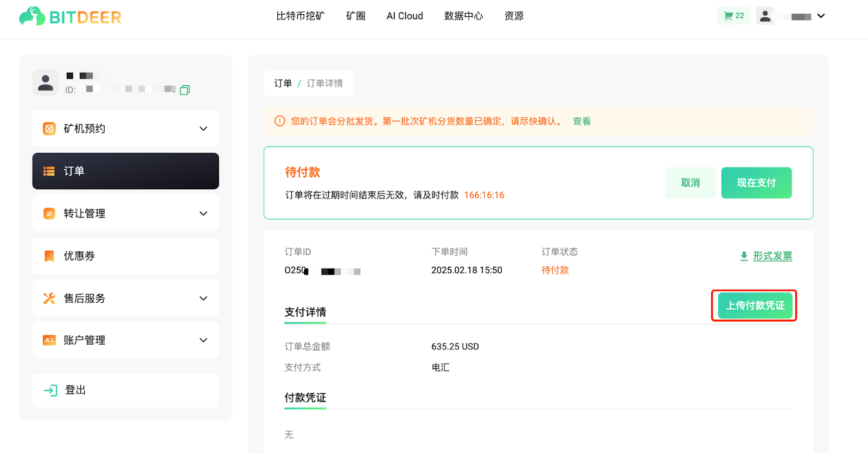Viewport: 868px width, 453px height.
Task: Click the 取消 button
Action: [x=691, y=183]
